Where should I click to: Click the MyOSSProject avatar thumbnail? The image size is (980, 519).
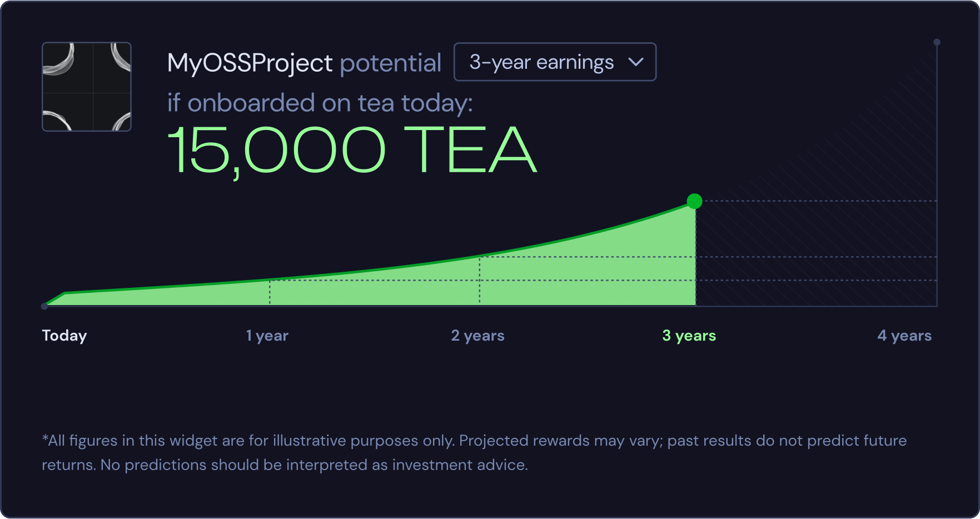tap(87, 86)
